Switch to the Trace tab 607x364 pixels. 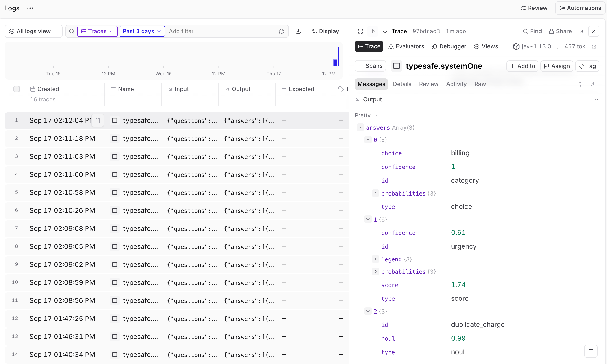369,46
